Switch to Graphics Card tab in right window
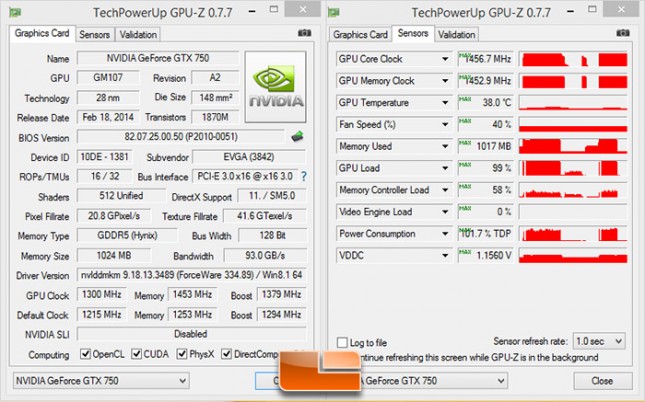The image size is (645, 402). point(360,35)
